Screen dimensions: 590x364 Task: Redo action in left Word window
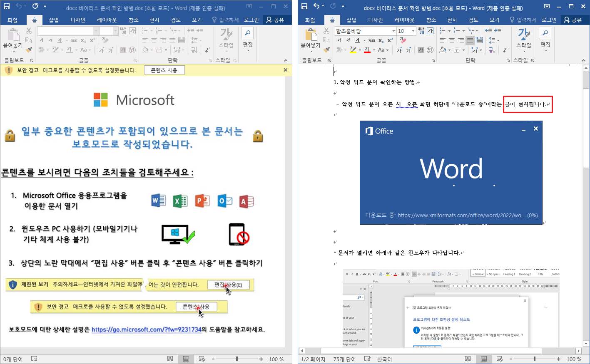[x=35, y=6]
